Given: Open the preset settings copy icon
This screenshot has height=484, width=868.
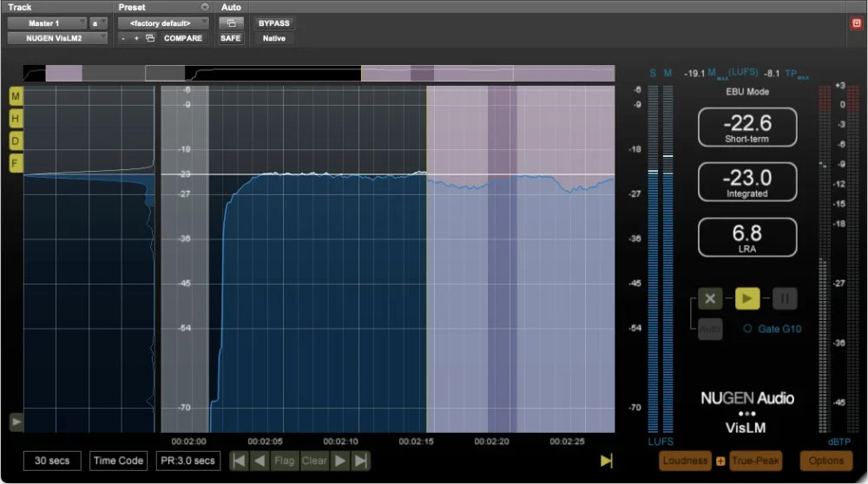Looking at the screenshot, I should pos(150,38).
